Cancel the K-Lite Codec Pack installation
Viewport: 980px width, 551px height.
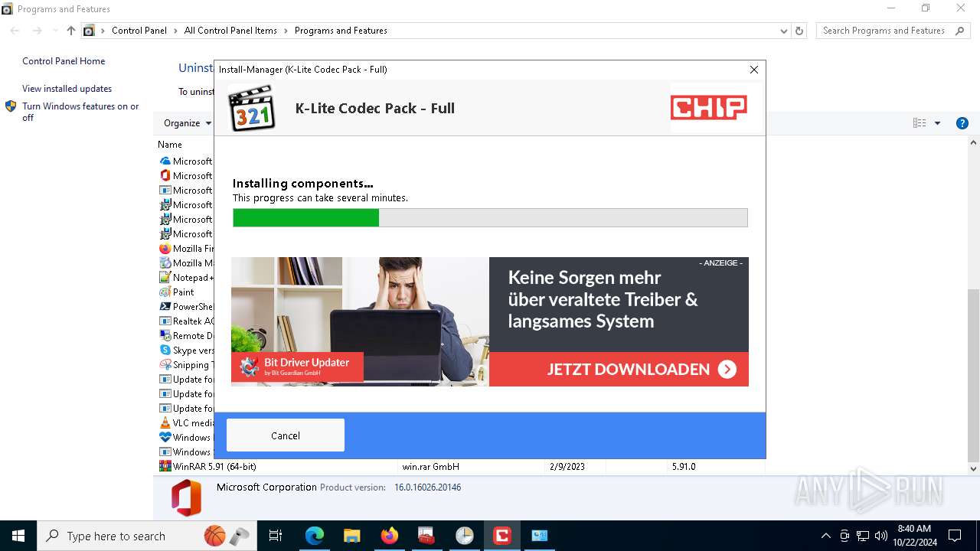[x=285, y=435]
